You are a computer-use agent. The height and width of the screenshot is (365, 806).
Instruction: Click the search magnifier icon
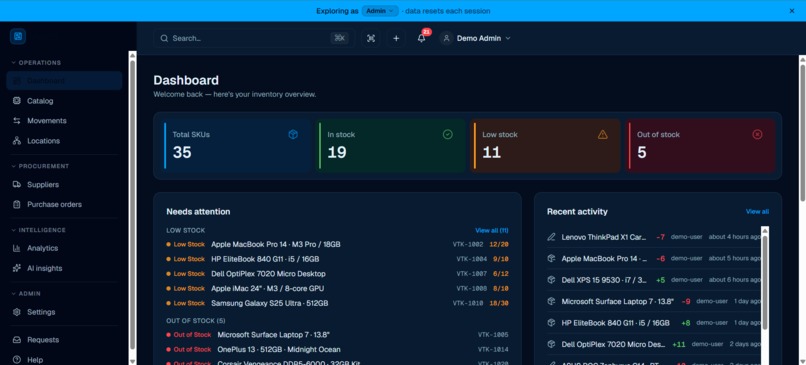[164, 39]
